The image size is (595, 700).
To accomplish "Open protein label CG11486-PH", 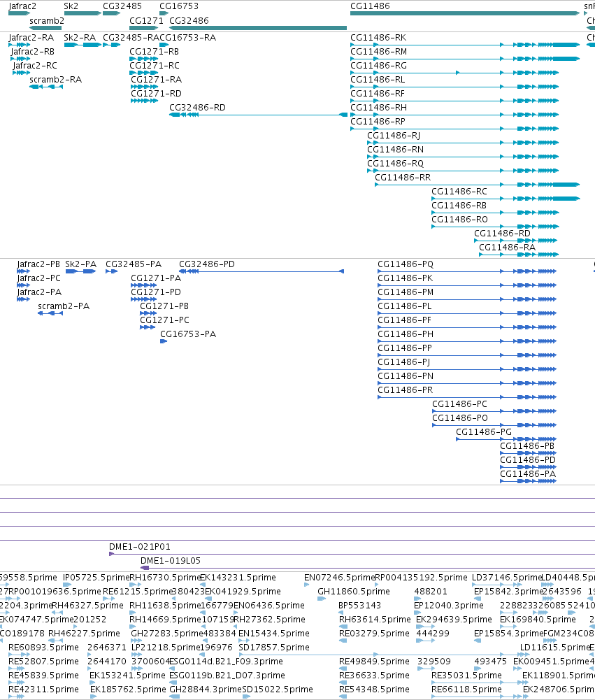I will tap(406, 334).
